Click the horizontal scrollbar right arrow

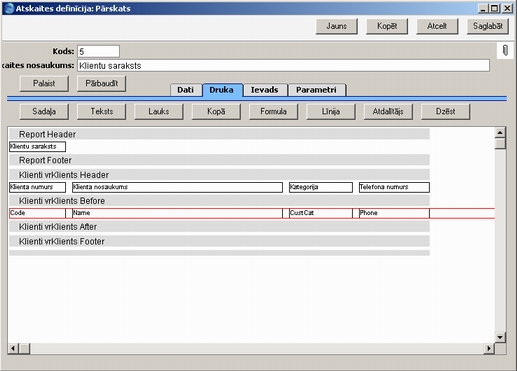pyautogui.click(x=489, y=349)
